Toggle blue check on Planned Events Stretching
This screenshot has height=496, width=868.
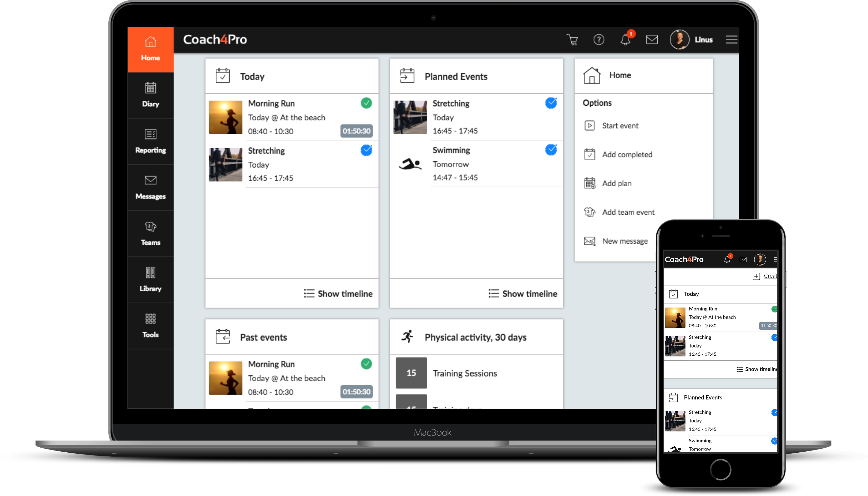[551, 103]
